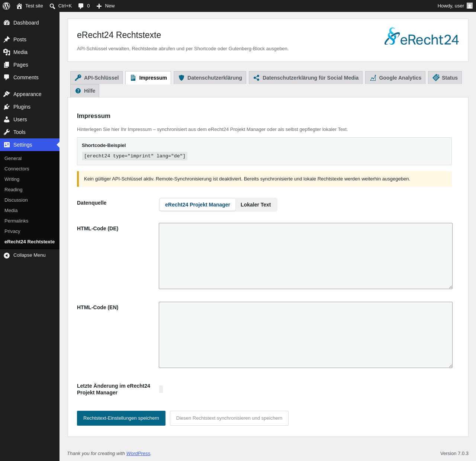Click the Version 7.0.3 footer text
The image size is (476, 461).
454,453
